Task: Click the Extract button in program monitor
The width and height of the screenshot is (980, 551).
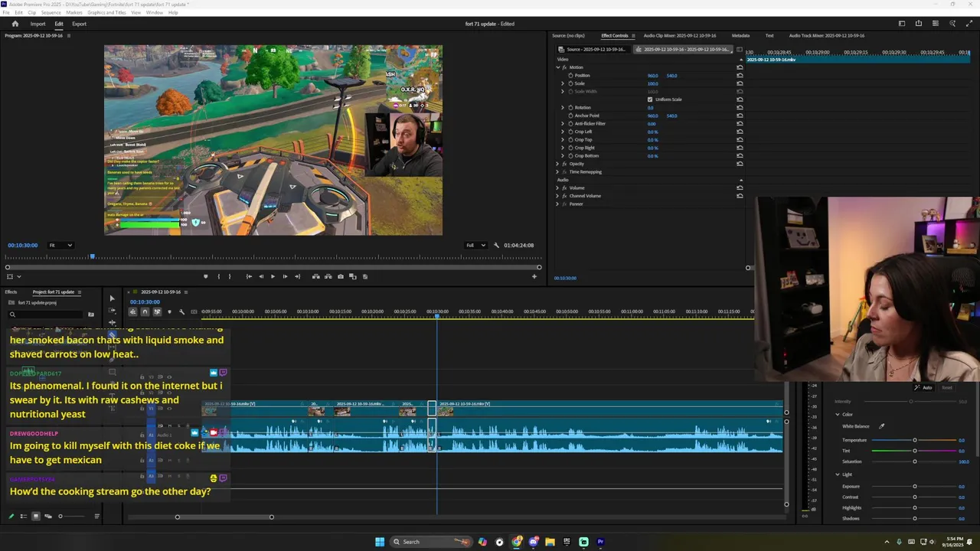Action: pyautogui.click(x=328, y=276)
